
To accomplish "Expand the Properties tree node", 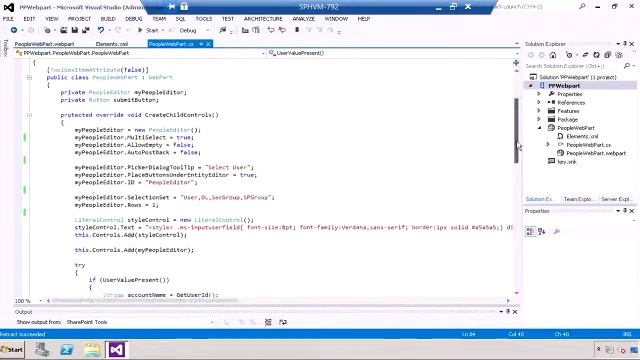I will click(539, 94).
